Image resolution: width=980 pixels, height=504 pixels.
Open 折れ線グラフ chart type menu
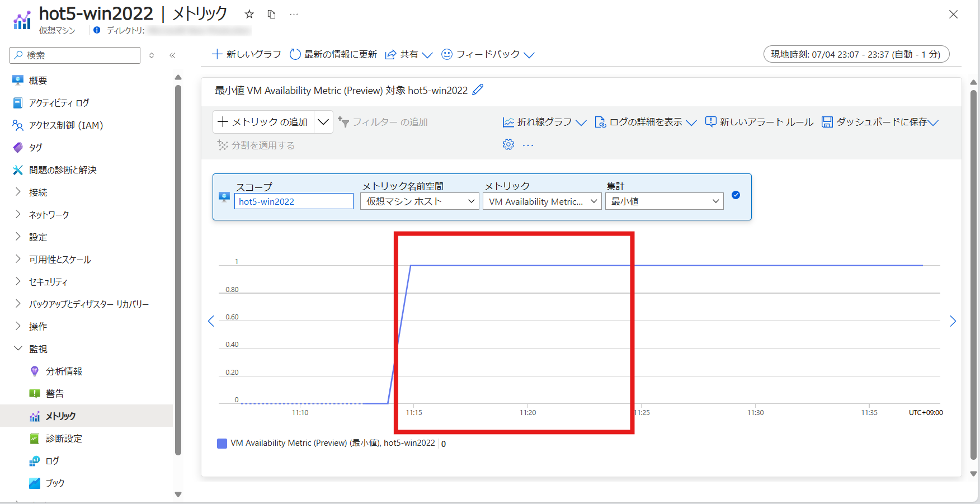544,122
